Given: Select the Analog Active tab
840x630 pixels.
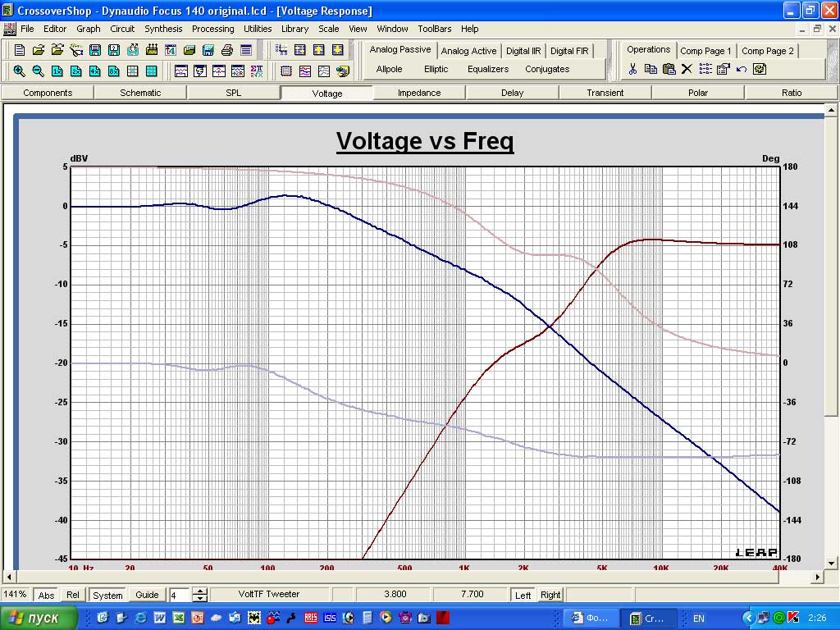Looking at the screenshot, I should coord(468,51).
